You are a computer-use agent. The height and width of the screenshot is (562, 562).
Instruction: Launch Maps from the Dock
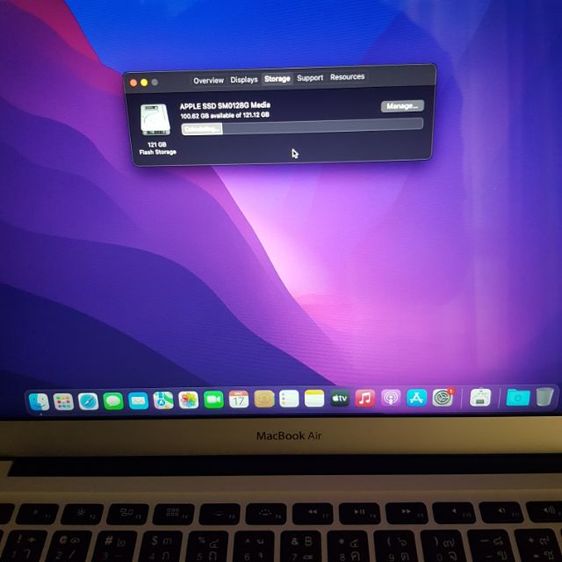click(x=163, y=400)
